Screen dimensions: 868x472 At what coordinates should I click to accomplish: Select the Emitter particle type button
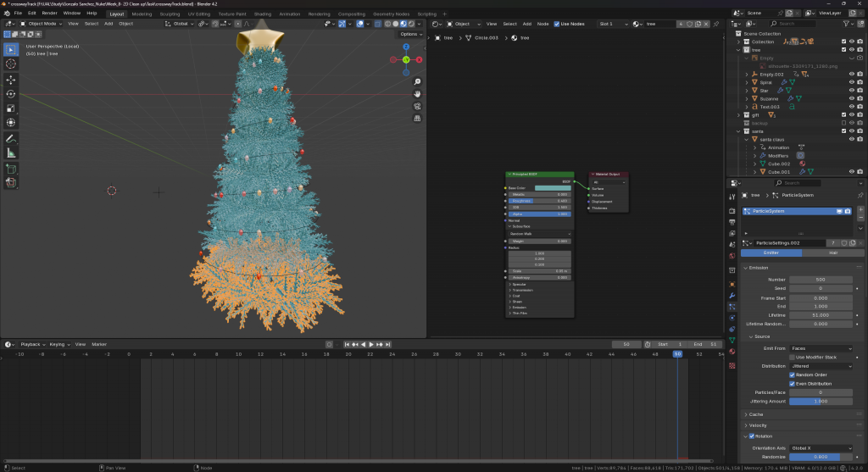click(771, 253)
